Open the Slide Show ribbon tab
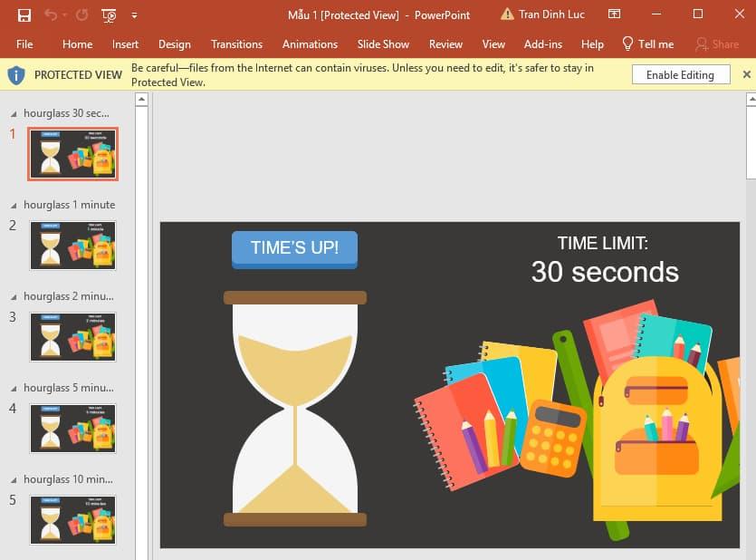Screen dimensions: 756x560 (383, 43)
